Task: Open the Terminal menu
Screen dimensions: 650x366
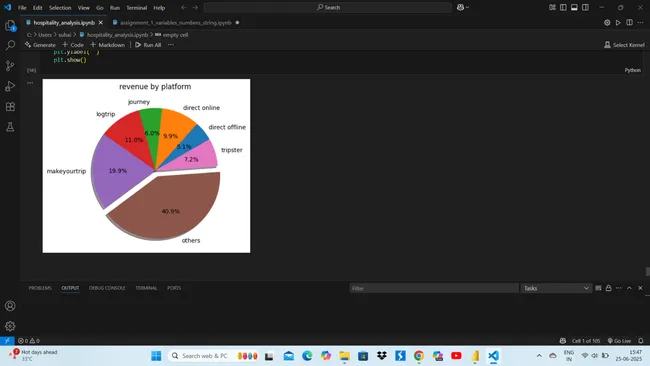Action: pos(136,7)
